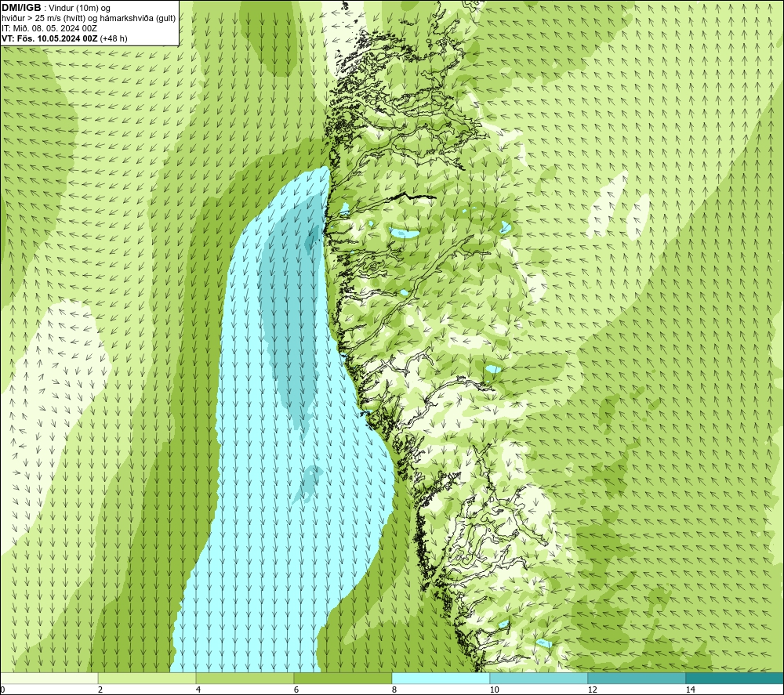Click the 6-8 m/s dark green legend swatch
The image size is (784, 695).
(343, 678)
